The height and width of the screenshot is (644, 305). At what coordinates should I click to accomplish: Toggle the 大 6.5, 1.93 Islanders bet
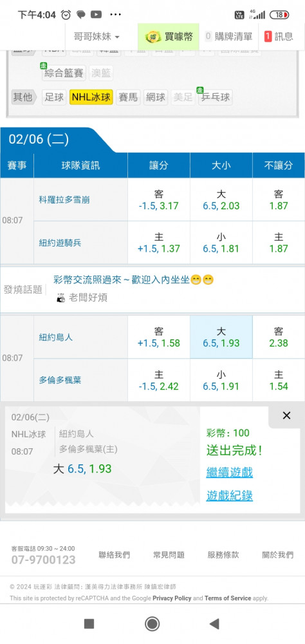pyautogui.click(x=221, y=337)
